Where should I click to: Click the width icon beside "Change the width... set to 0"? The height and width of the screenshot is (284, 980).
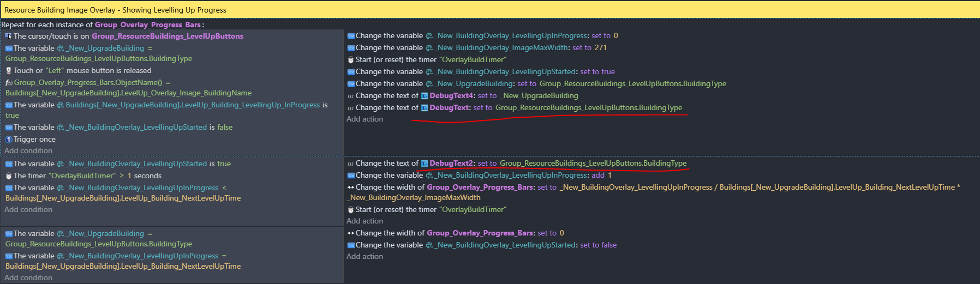(350, 233)
